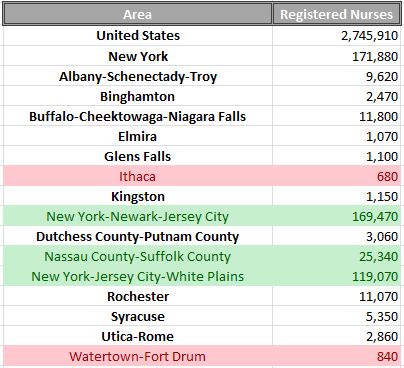Image resolution: width=404 pixels, height=368 pixels.
Task: Select the Registered Nurses column header
Action: [x=336, y=14]
